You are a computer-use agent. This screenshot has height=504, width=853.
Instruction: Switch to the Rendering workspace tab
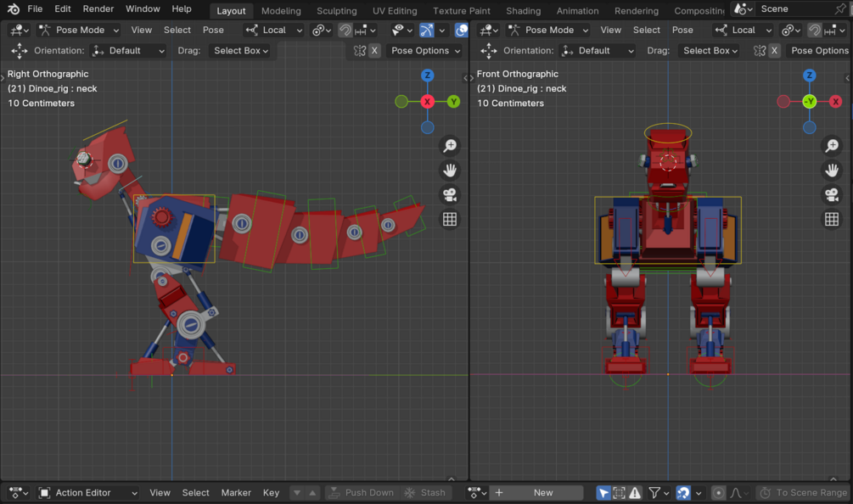636,10
